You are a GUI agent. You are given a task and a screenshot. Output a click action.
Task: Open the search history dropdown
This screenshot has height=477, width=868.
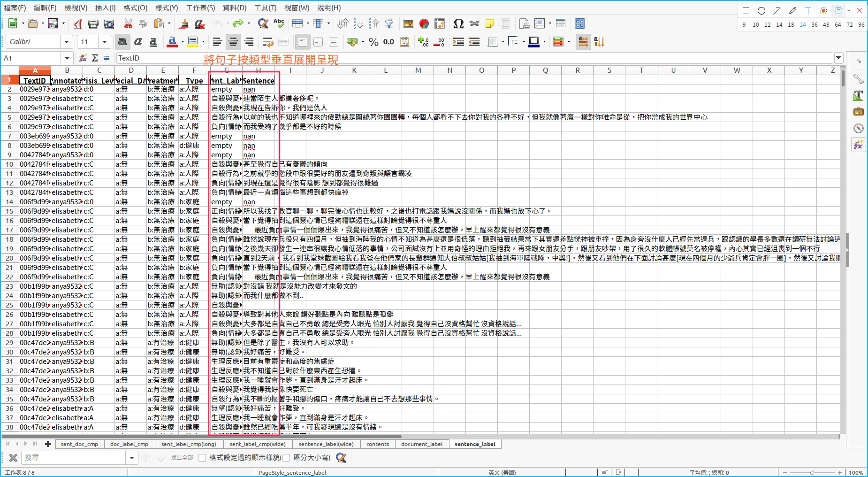[132, 457]
